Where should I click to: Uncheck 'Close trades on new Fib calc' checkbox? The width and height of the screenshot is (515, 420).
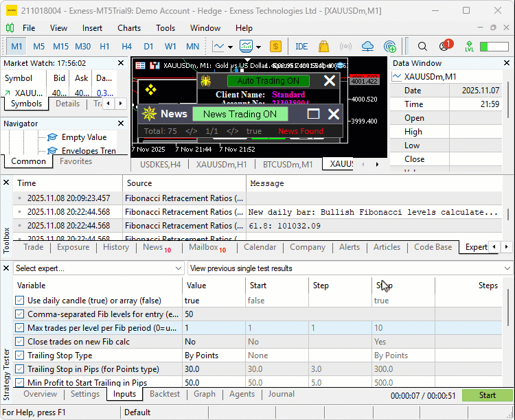(19, 342)
